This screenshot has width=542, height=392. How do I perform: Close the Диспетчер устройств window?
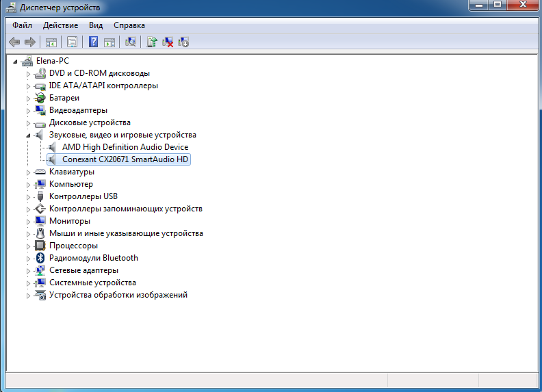tap(524, 5)
